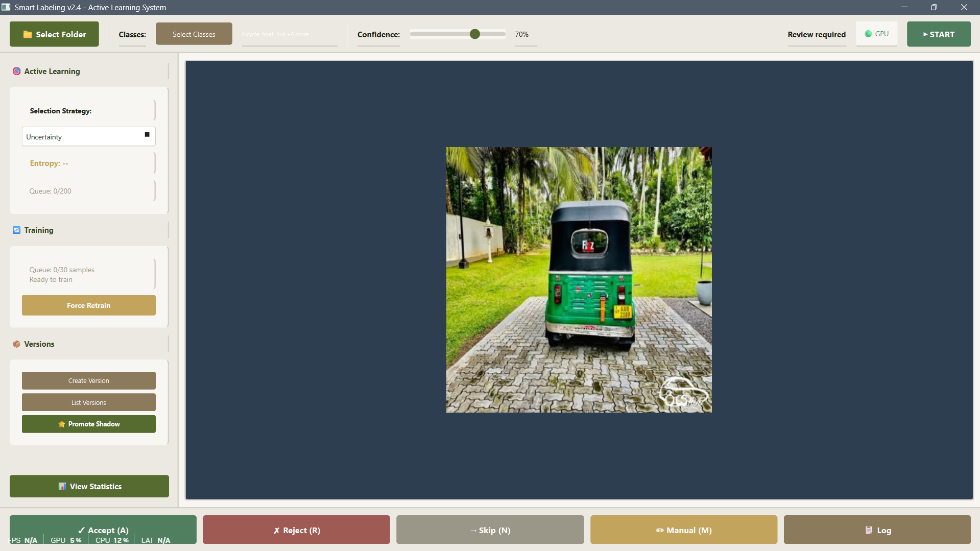
Task: Click the CPU 12% status readout
Action: (112, 540)
